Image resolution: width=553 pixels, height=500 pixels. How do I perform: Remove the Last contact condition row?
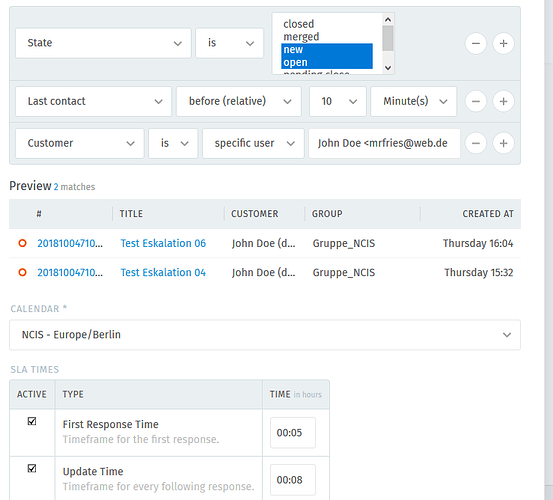[x=476, y=102]
